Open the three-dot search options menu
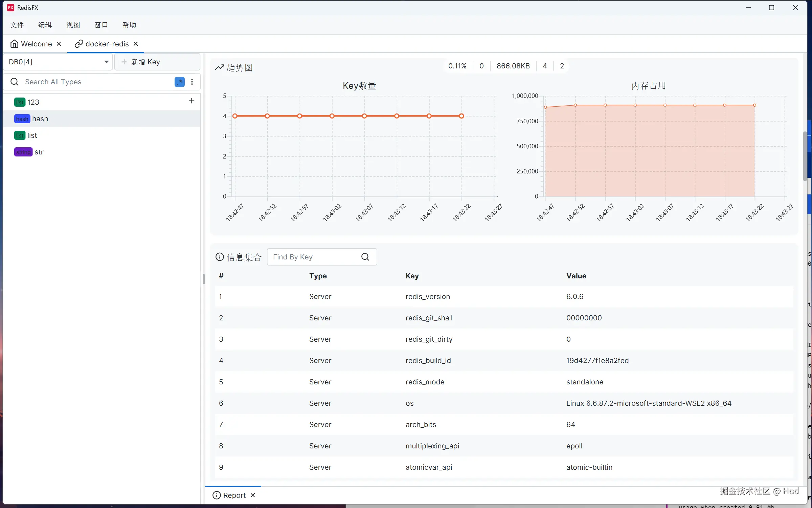The width and height of the screenshot is (812, 508). point(192,82)
